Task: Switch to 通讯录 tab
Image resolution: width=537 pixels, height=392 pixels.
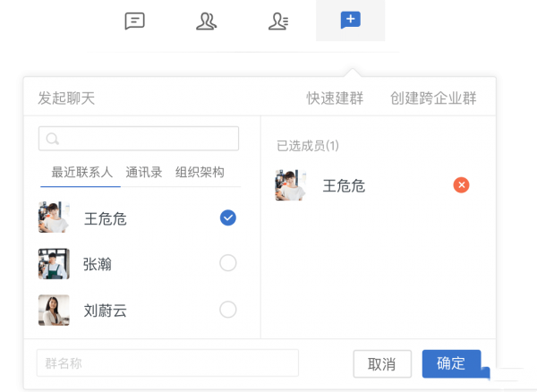Action: [x=144, y=172]
